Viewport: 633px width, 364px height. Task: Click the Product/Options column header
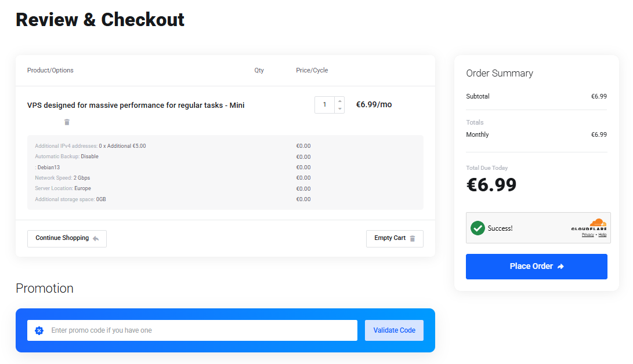pos(50,70)
